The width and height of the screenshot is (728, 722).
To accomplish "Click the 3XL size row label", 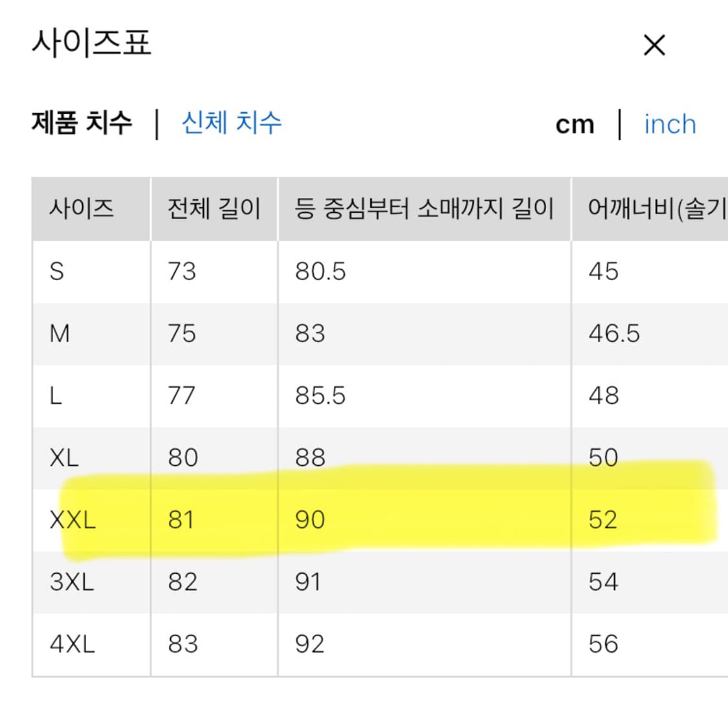I will point(72,582).
